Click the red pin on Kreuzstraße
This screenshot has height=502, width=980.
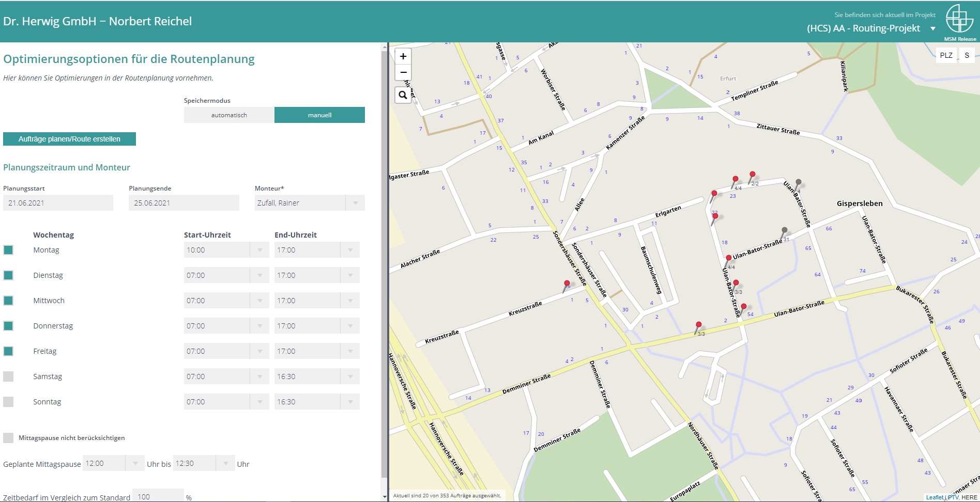click(566, 284)
